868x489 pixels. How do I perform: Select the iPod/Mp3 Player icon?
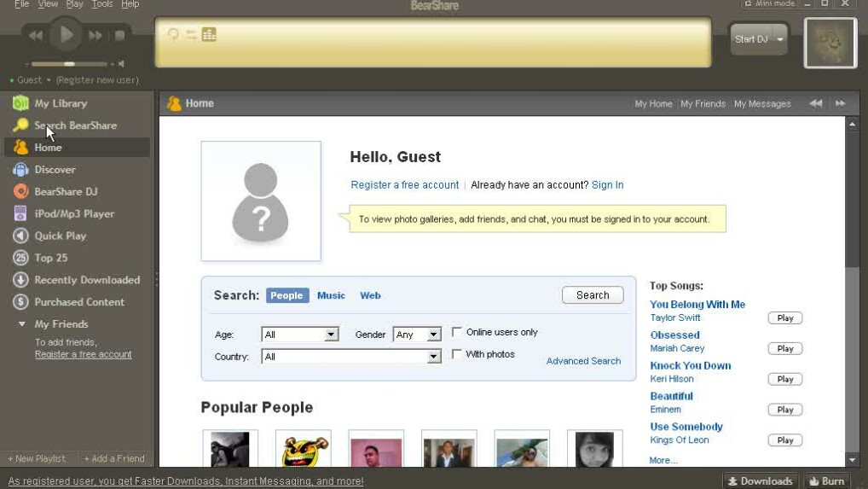click(x=20, y=214)
